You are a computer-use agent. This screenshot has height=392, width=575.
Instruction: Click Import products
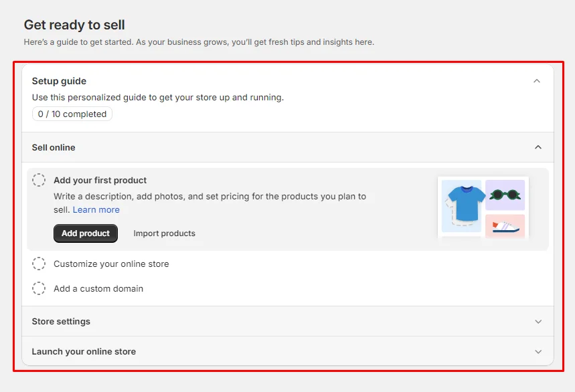point(164,233)
